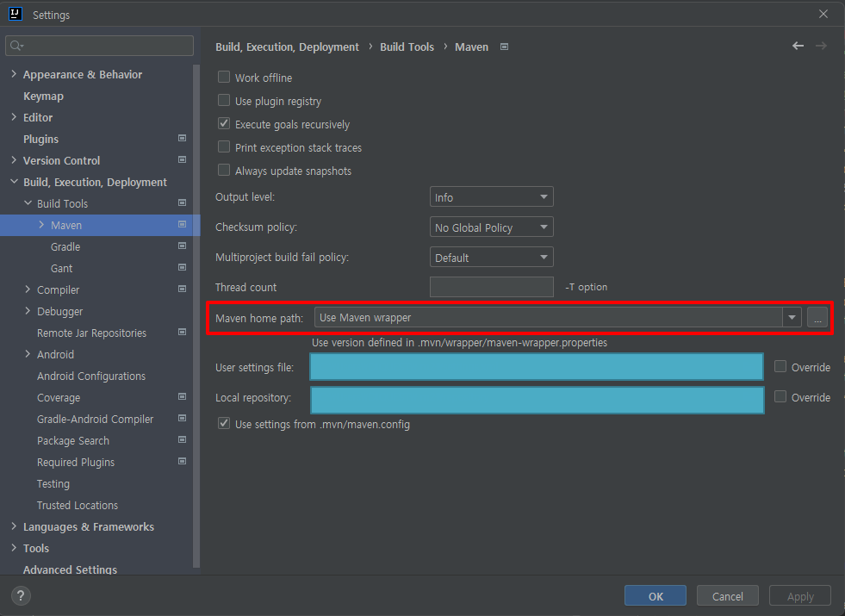Expand the Editor section

pyautogui.click(x=14, y=117)
